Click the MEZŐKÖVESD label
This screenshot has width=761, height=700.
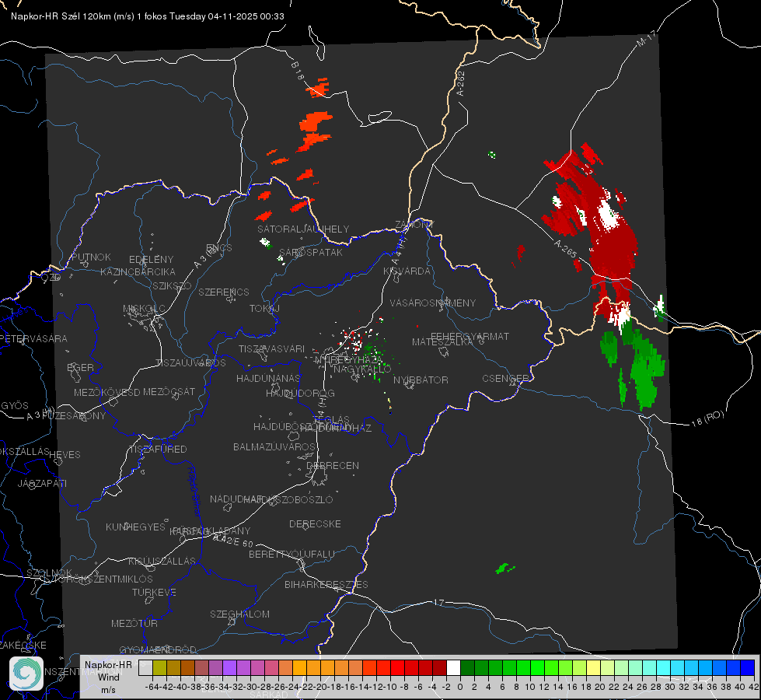[106, 392]
